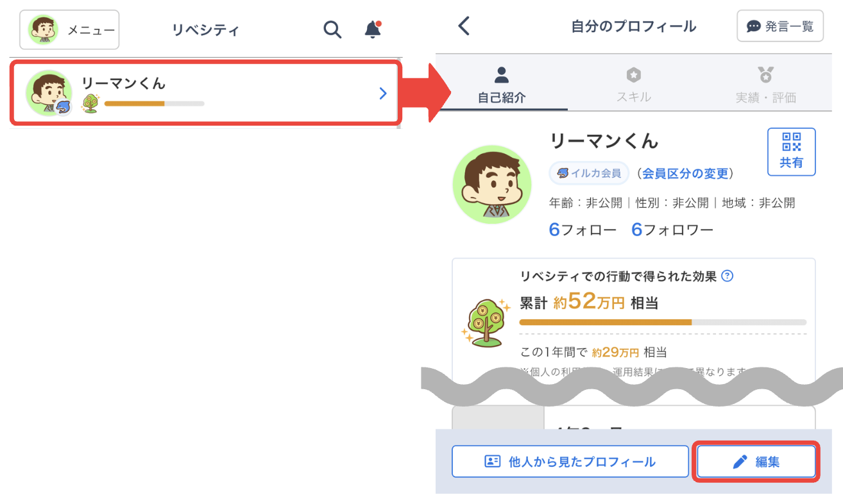The image size is (843, 504).
Task: Select the 自己紹介 tab
Action: click(x=502, y=85)
